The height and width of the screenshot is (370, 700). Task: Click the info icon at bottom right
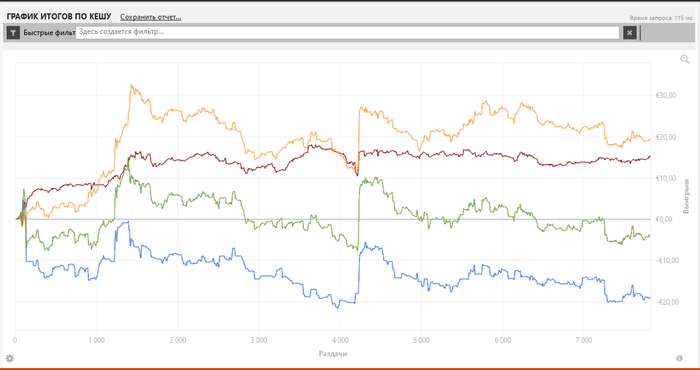(679, 358)
